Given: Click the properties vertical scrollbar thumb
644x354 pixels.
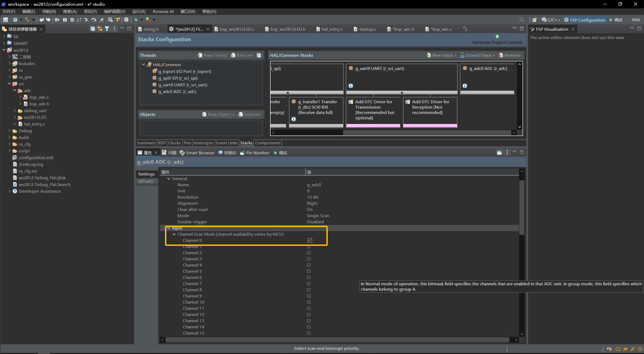Looking at the screenshot, I should pyautogui.click(x=522, y=208).
